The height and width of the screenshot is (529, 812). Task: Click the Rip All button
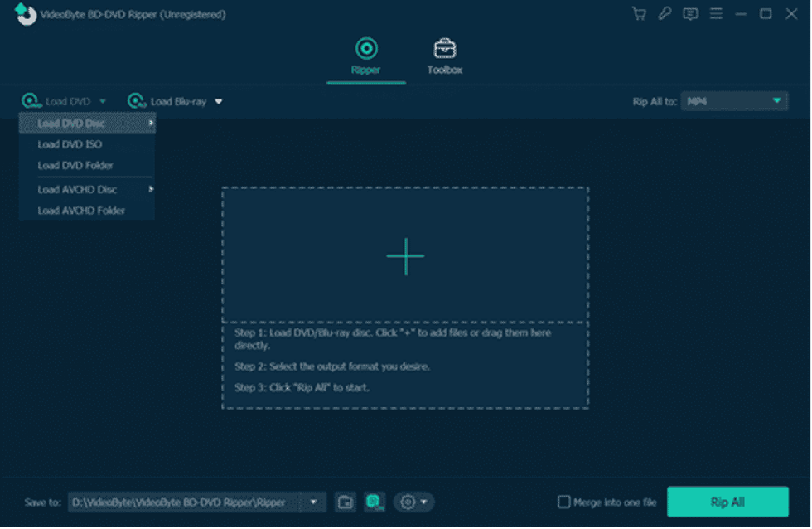pos(727,502)
